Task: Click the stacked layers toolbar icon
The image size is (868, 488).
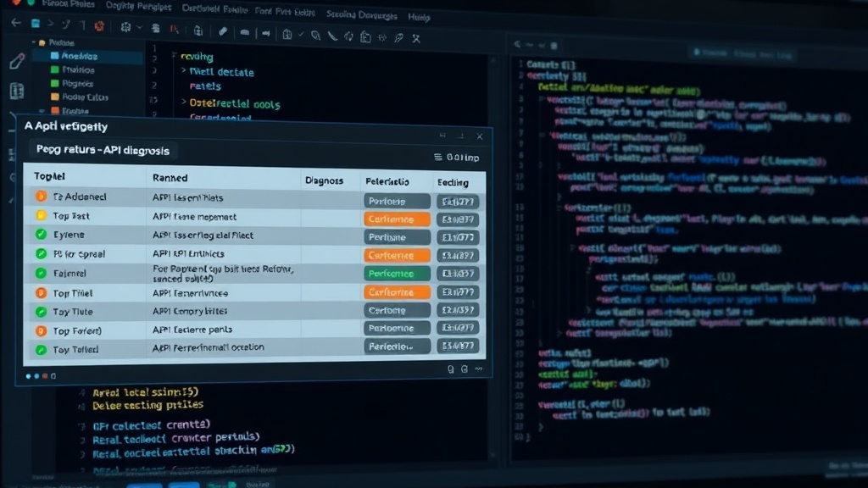Action: pyautogui.click(x=156, y=28)
